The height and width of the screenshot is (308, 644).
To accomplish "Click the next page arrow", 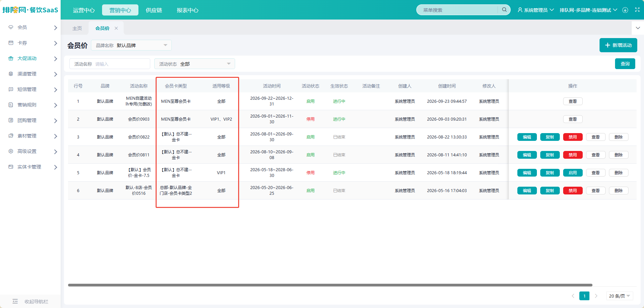I will tap(596, 296).
